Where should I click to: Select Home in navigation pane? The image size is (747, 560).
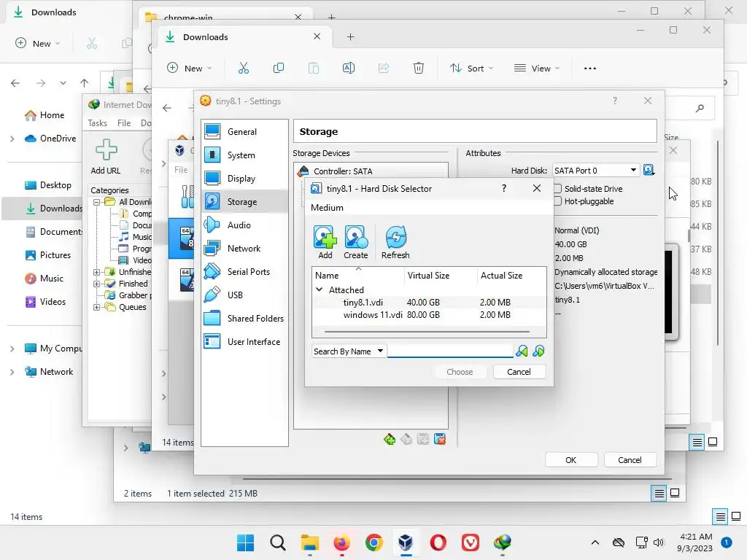point(44,114)
